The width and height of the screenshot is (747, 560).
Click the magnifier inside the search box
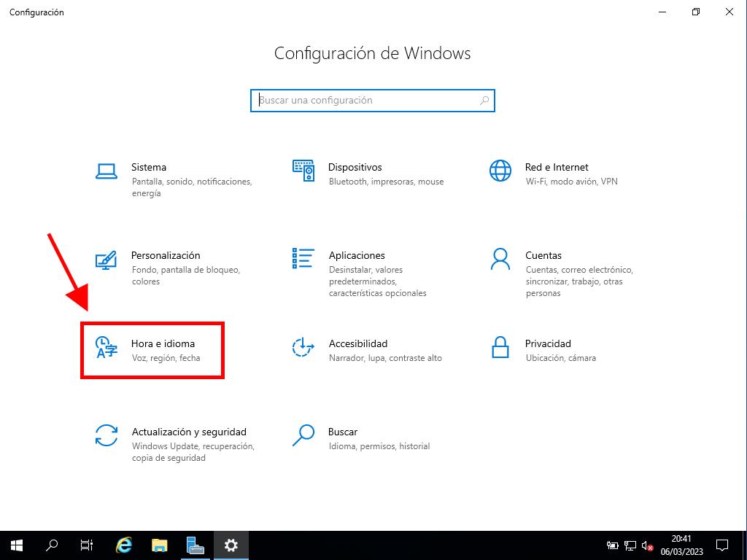click(484, 101)
